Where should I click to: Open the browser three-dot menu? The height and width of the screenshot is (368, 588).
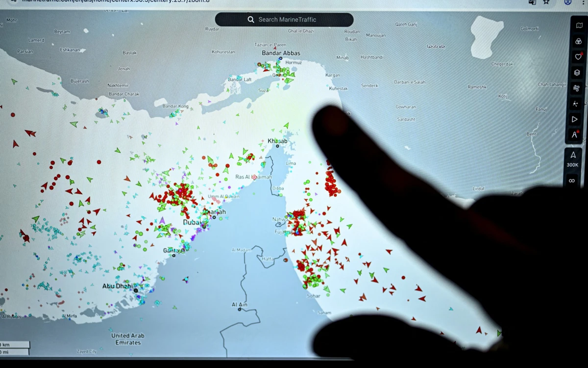tap(584, 2)
